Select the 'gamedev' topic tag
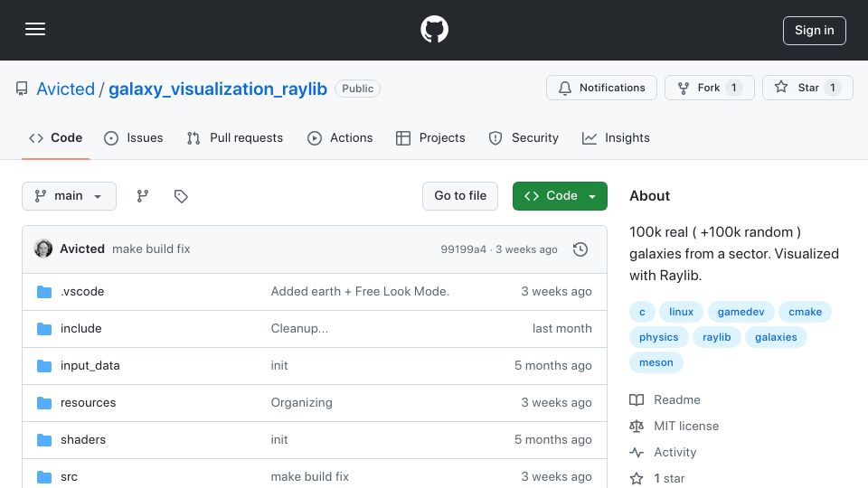 pos(741,312)
